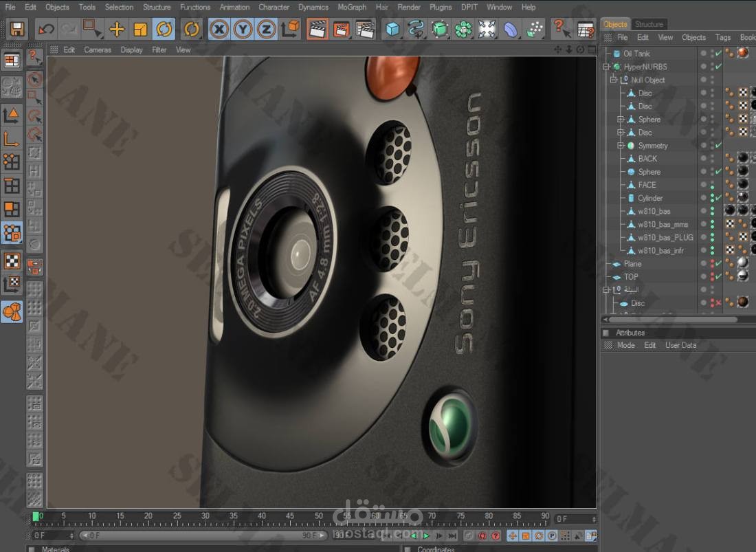Click the coordinate system cube icon
756x552 pixels.
pos(291,29)
